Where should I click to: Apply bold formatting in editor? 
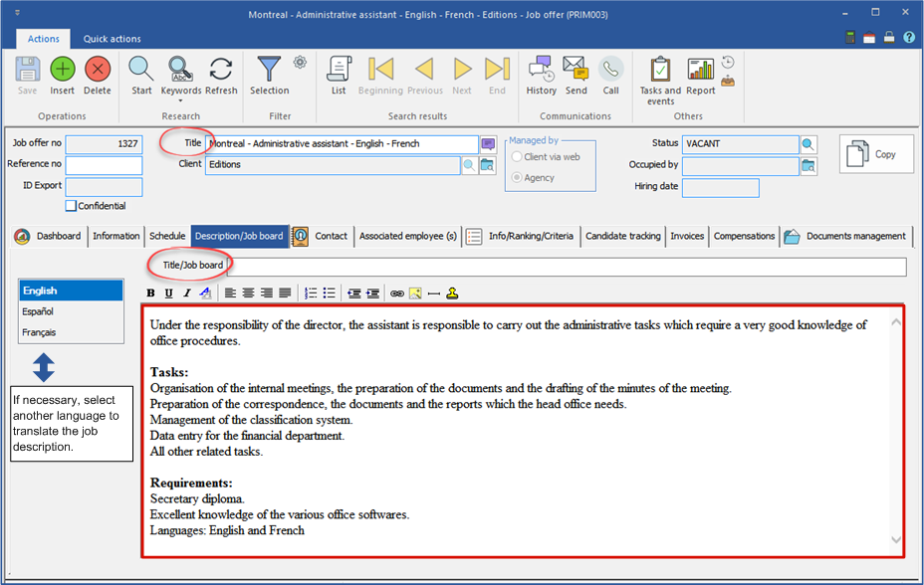point(151,293)
